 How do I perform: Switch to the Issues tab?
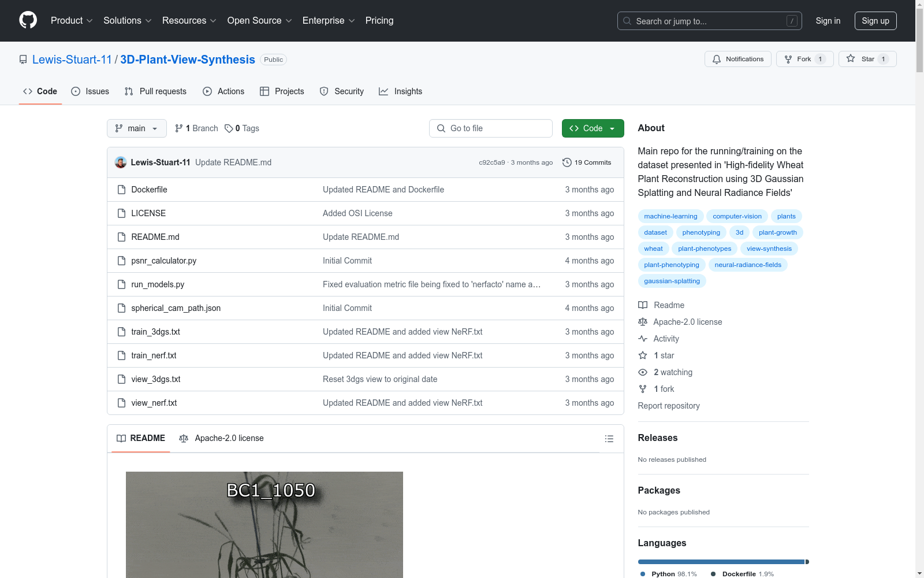pyautogui.click(x=90, y=91)
